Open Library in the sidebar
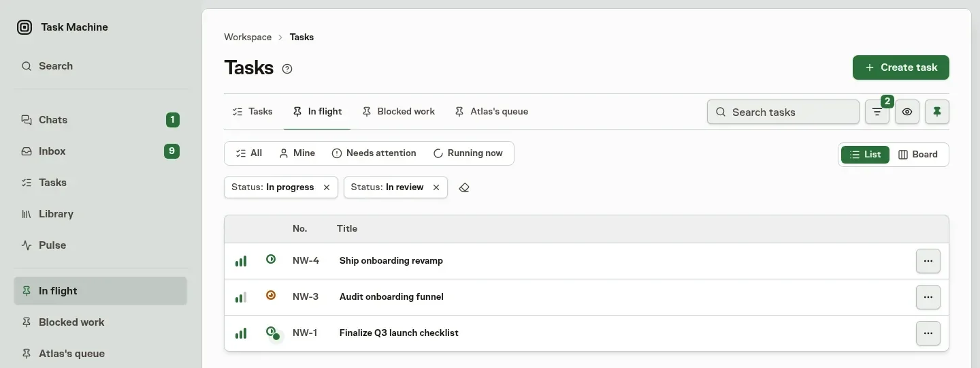Image resolution: width=980 pixels, height=368 pixels. click(101, 214)
